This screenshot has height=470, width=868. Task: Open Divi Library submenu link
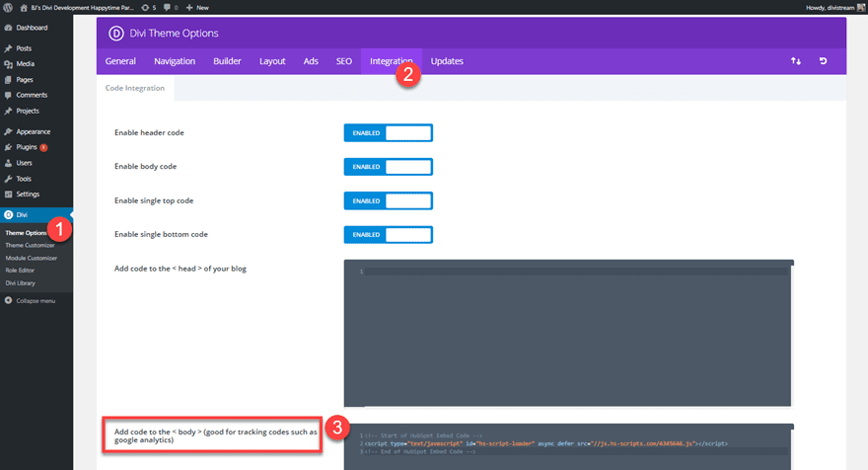21,283
